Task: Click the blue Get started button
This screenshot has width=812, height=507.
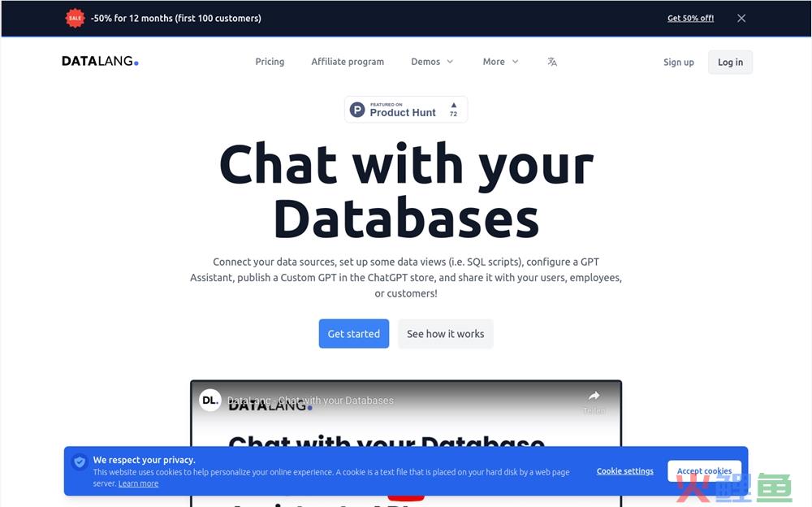Action: pyautogui.click(x=354, y=334)
